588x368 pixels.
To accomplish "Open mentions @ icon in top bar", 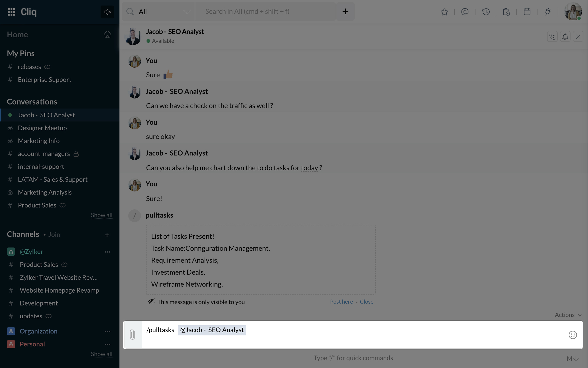I will pos(465,12).
